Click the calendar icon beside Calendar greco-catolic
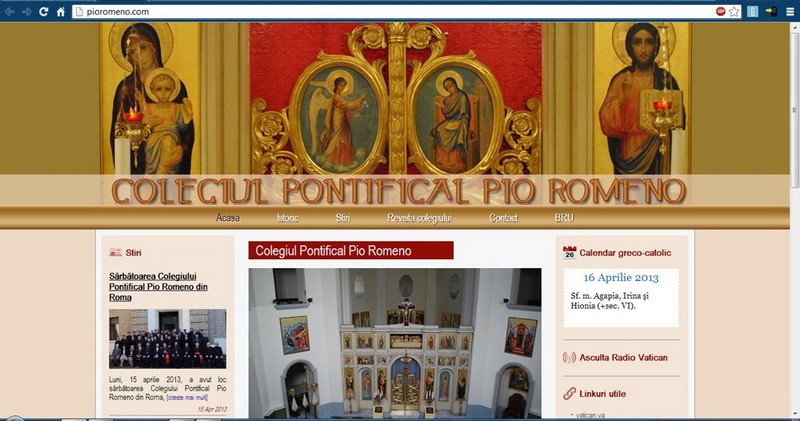This screenshot has width=800, height=421. point(569,252)
